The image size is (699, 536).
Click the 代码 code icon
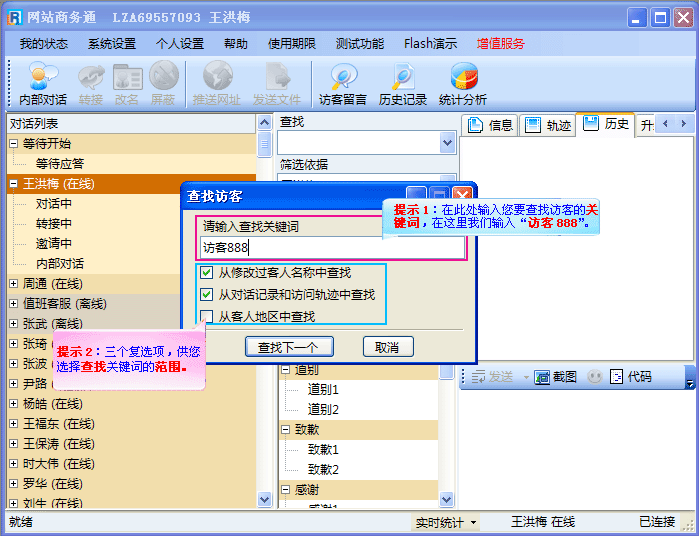(x=630, y=377)
